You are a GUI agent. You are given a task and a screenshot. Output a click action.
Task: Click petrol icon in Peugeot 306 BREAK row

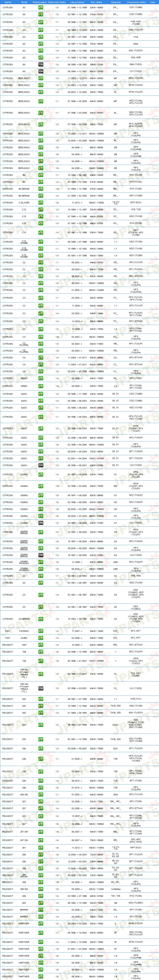(41, 875)
